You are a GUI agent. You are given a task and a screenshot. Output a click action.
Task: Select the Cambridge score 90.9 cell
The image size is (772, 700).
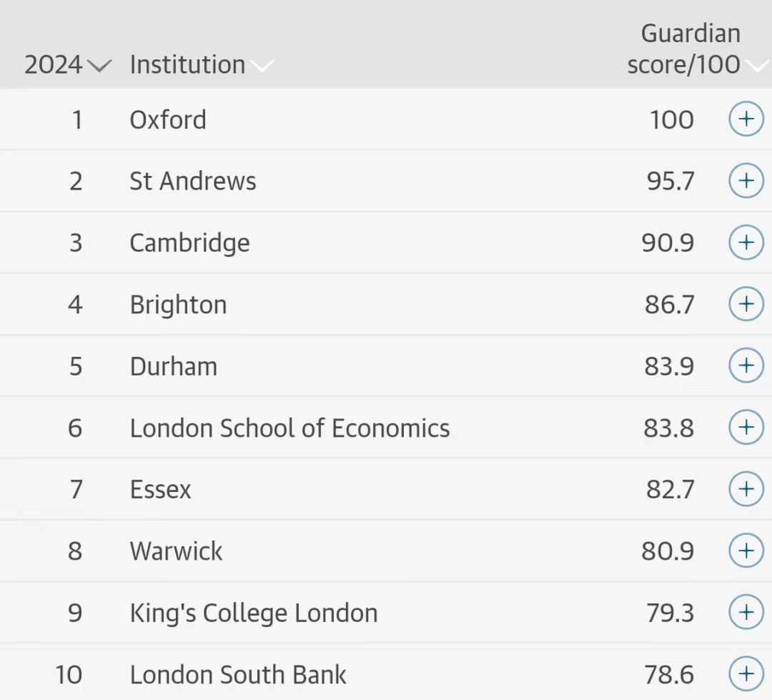[668, 242]
